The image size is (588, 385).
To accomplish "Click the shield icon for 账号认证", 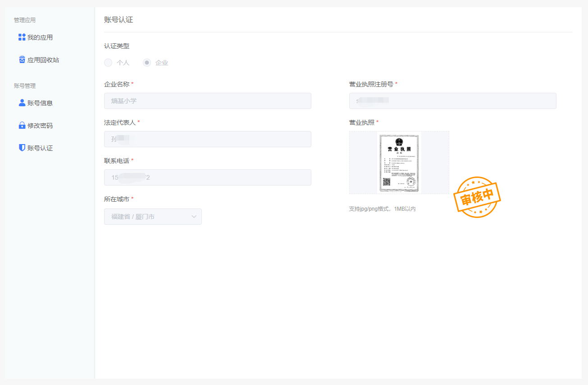I will point(21,148).
